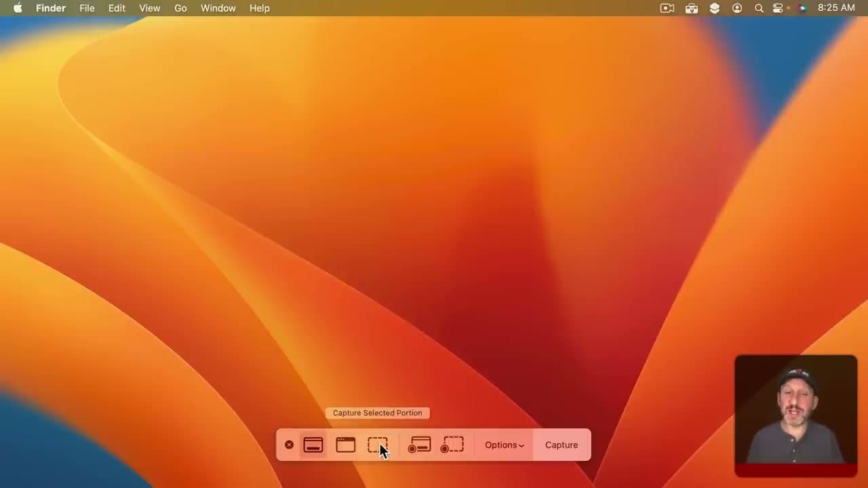Screen dimensions: 868x488
Task: Select Capture Selected Window icon
Action: pyautogui.click(x=346, y=445)
